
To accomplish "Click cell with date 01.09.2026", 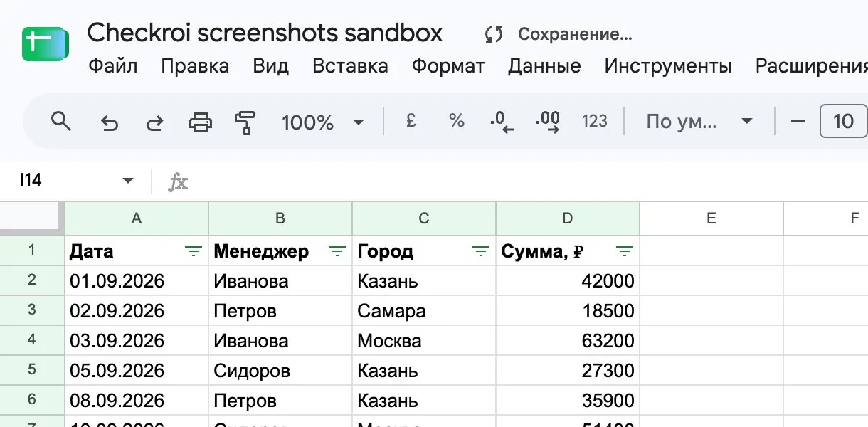I will pyautogui.click(x=137, y=281).
